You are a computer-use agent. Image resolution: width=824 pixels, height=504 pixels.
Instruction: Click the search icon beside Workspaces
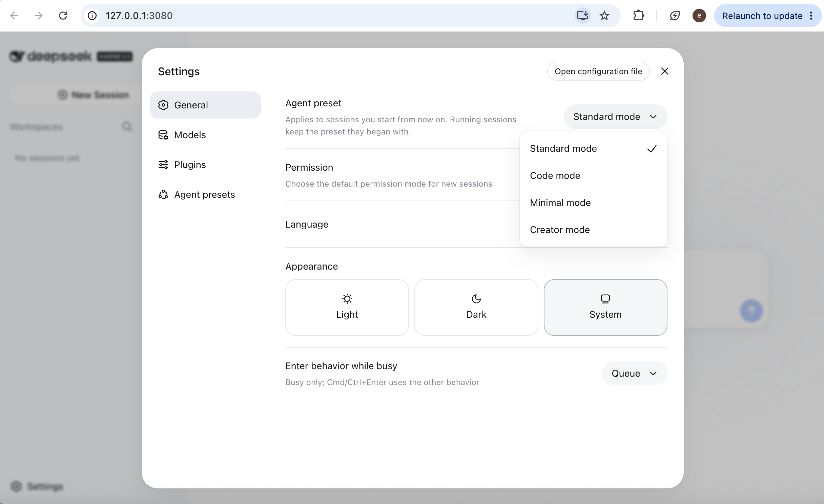(127, 127)
